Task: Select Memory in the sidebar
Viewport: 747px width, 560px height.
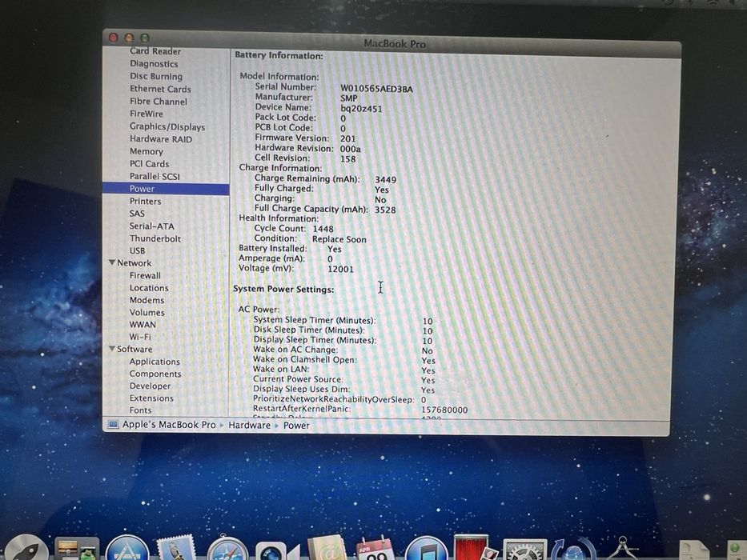Action: 147,151
